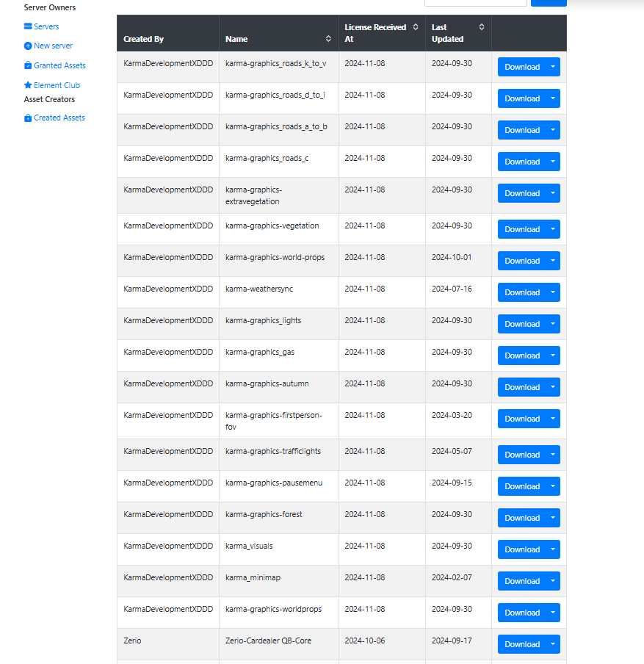Click the 2024-05-07 last updated cell
Screen dimensions: 644x664
click(458, 455)
